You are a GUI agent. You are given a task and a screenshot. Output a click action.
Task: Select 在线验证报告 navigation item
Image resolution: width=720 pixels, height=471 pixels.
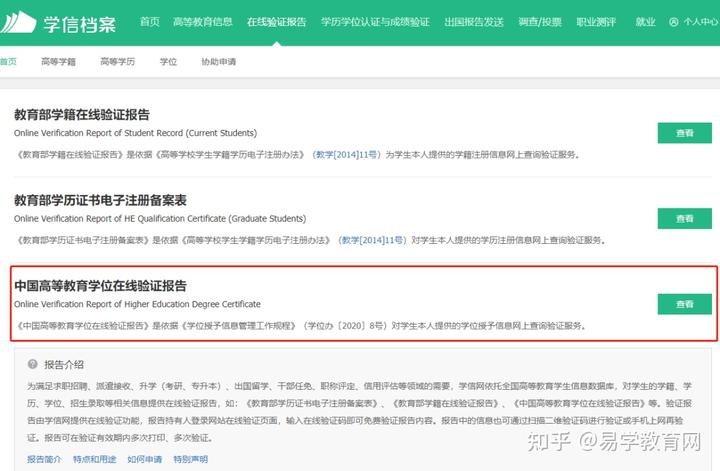[276, 22]
